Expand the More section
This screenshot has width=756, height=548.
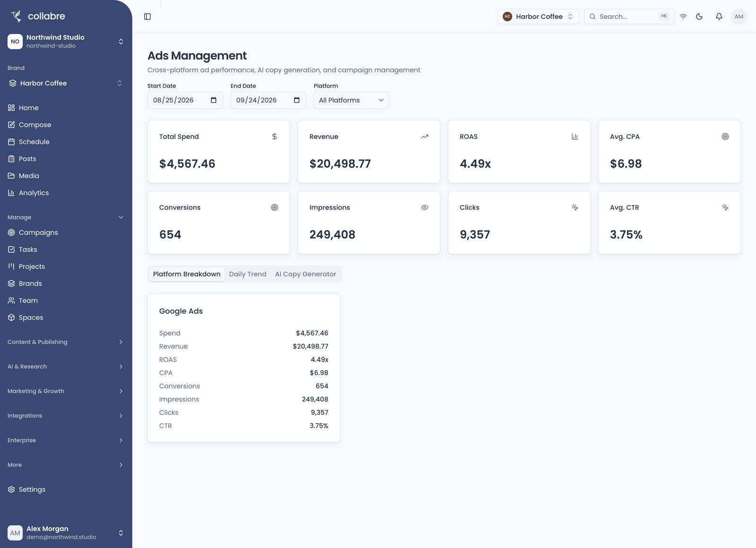click(66, 465)
